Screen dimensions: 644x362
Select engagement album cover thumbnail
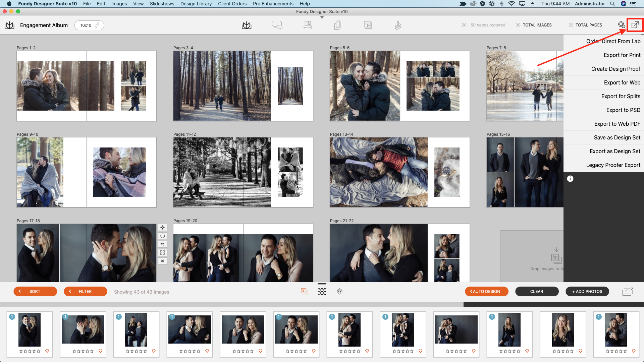[87, 86]
